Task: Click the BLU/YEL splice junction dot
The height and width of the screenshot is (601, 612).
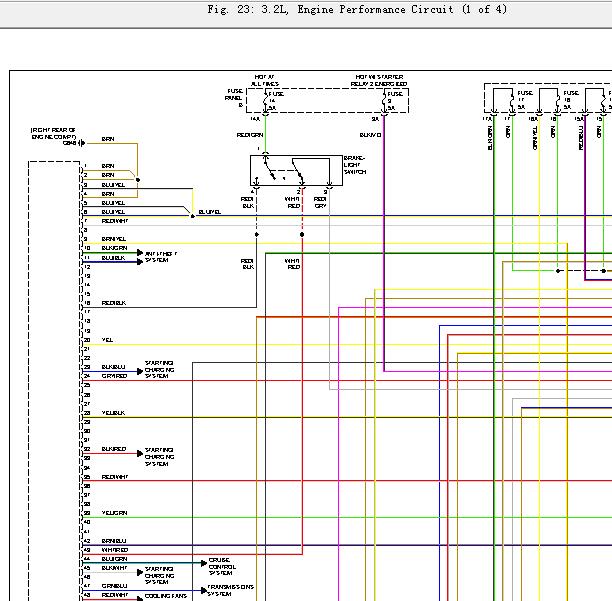Action: click(192, 216)
